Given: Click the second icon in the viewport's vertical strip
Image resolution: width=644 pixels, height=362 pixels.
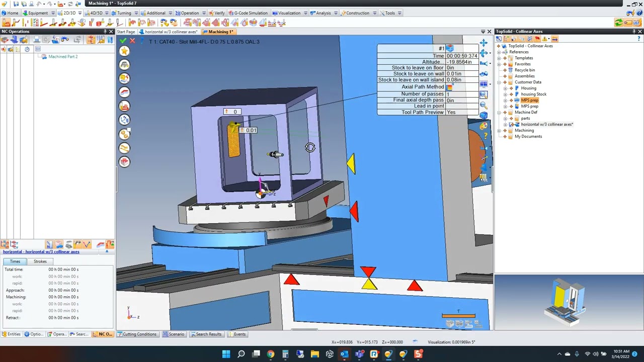Looking at the screenshot, I should (124, 64).
